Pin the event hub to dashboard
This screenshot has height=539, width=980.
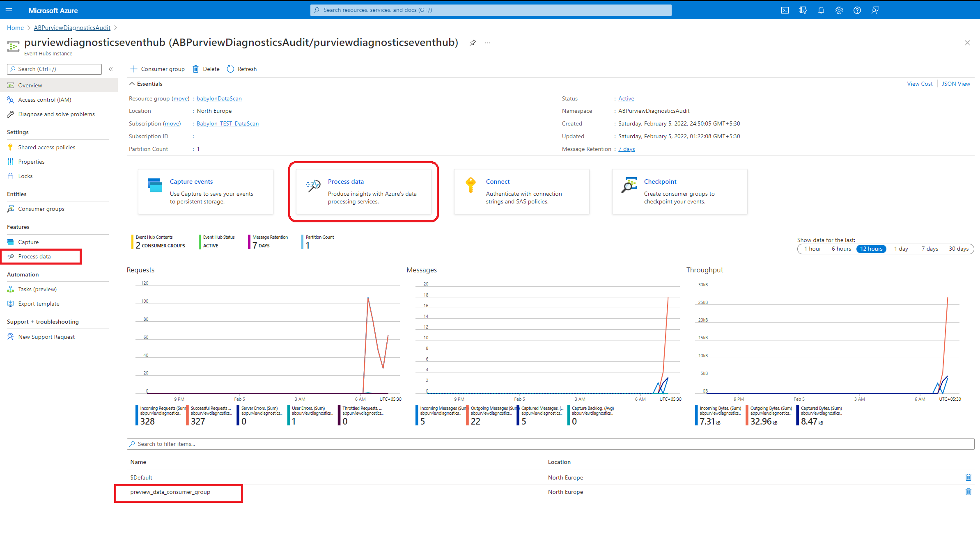pyautogui.click(x=473, y=43)
